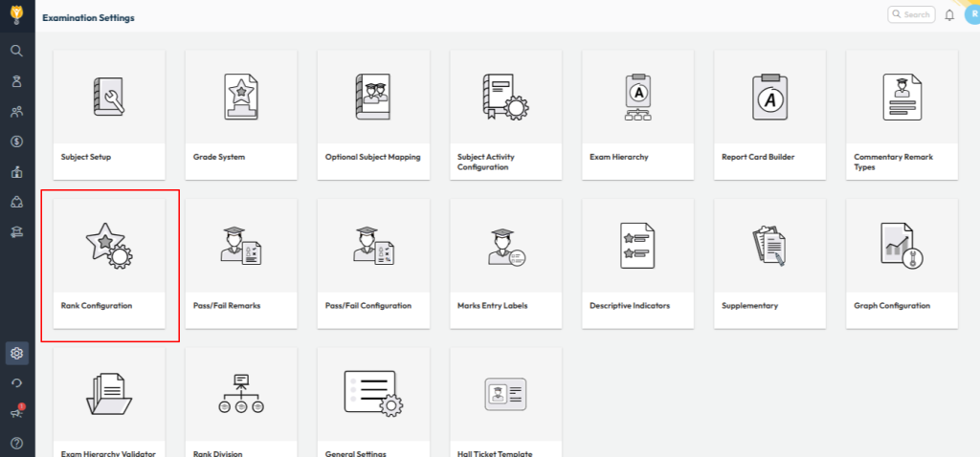
Task: Open Subject Activity Configuration settings
Action: coord(504,114)
